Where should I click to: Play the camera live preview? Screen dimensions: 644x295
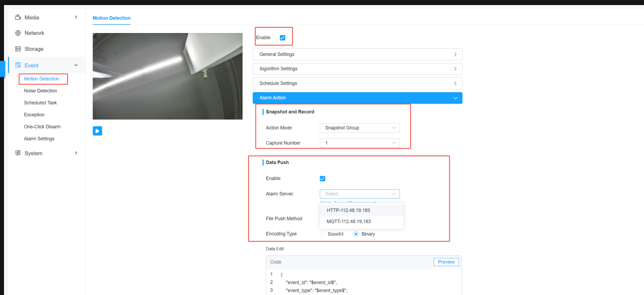[x=98, y=131]
